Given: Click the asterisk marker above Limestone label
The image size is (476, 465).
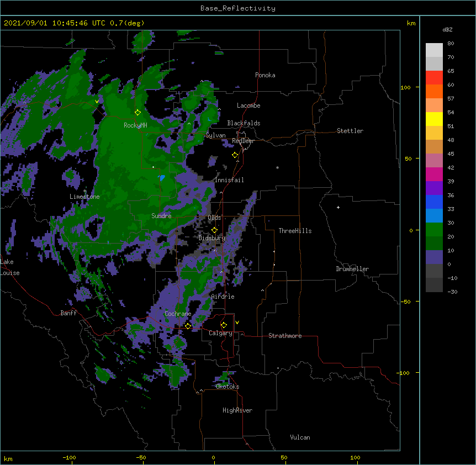Looking at the screenshot, I should [85, 191].
